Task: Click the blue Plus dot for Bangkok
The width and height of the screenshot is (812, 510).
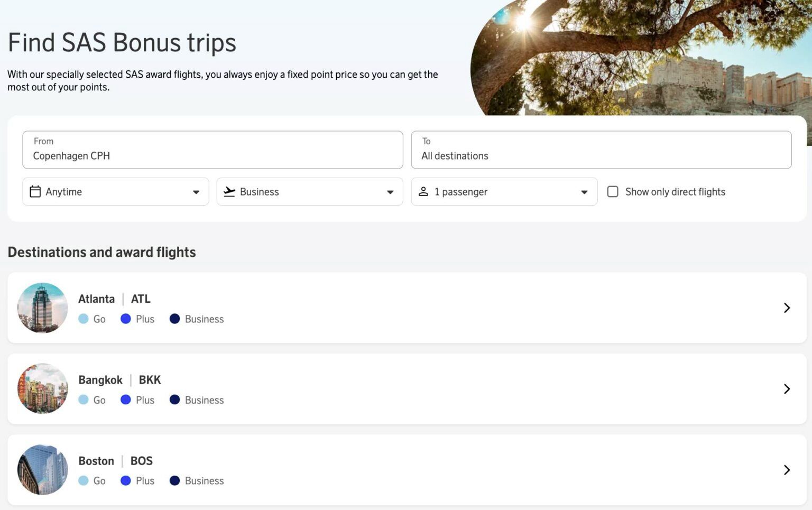Action: (x=126, y=400)
